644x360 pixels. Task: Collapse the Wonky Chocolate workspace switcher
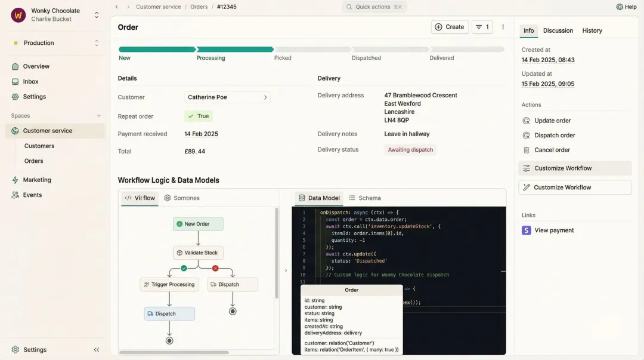coord(97,15)
